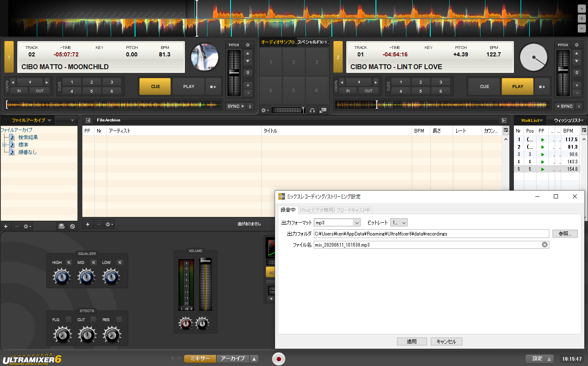This screenshot has width=588, height=366.
Task: Switch to the 録音中 tab
Action: pos(288,210)
